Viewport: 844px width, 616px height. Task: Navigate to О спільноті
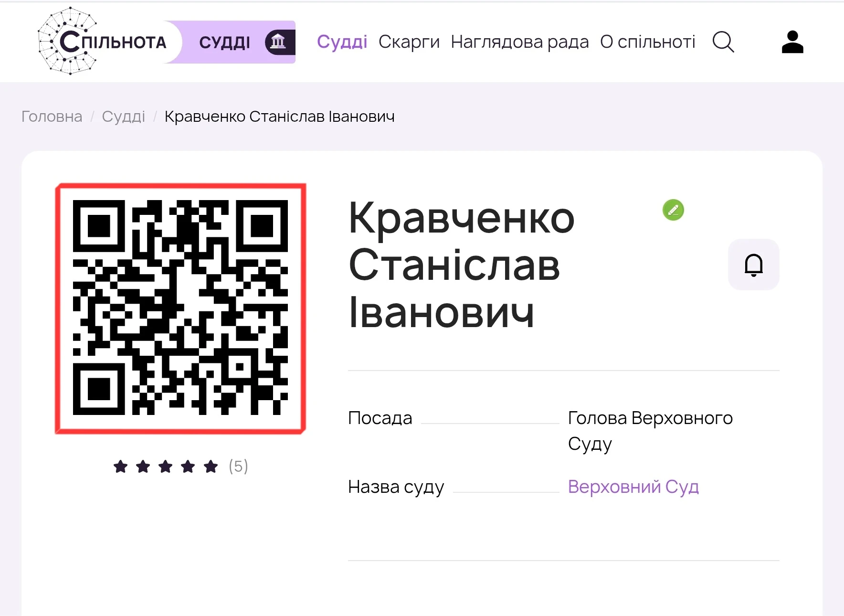[x=647, y=42]
